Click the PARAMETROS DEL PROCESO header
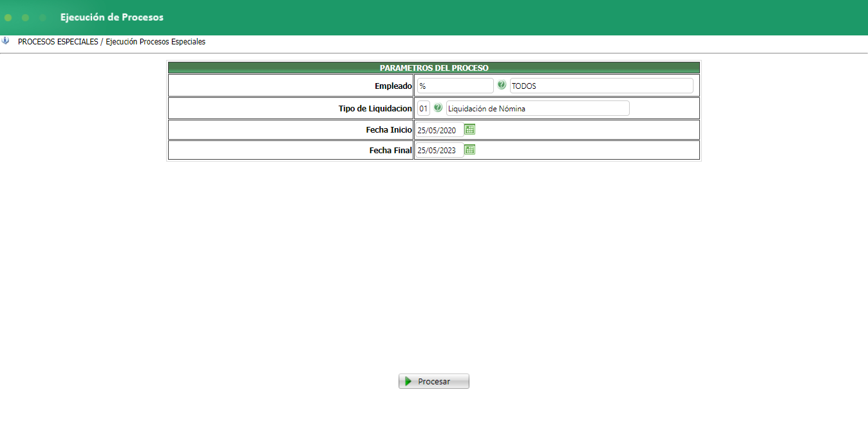This screenshot has height=423, width=868. 434,68
